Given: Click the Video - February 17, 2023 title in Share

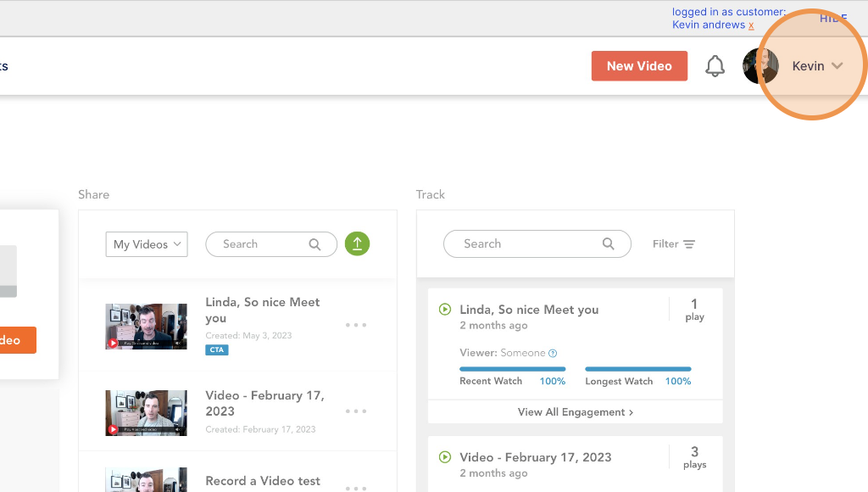Looking at the screenshot, I should [264, 403].
